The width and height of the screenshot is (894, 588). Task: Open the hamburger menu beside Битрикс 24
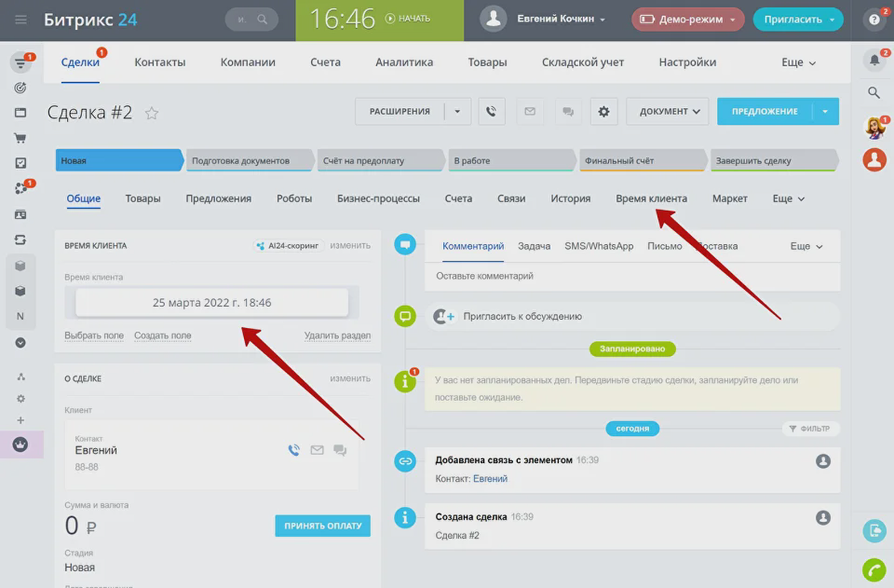pos(21,19)
